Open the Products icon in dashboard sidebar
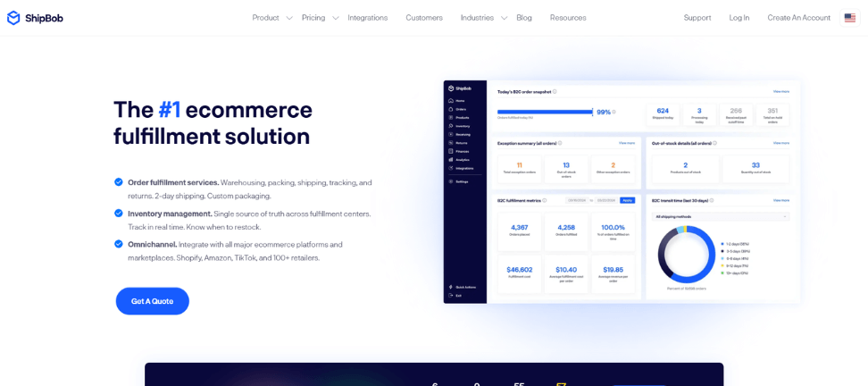The image size is (868, 386). [451, 117]
